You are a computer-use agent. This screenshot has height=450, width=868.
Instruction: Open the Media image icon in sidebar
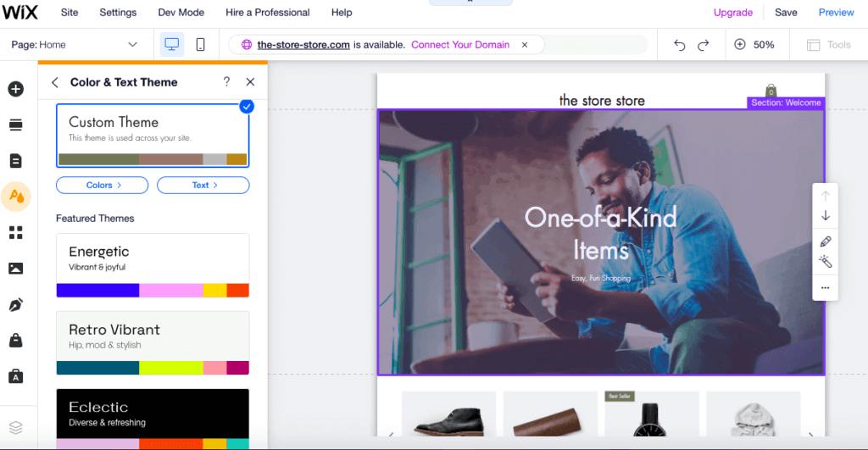pos(16,269)
